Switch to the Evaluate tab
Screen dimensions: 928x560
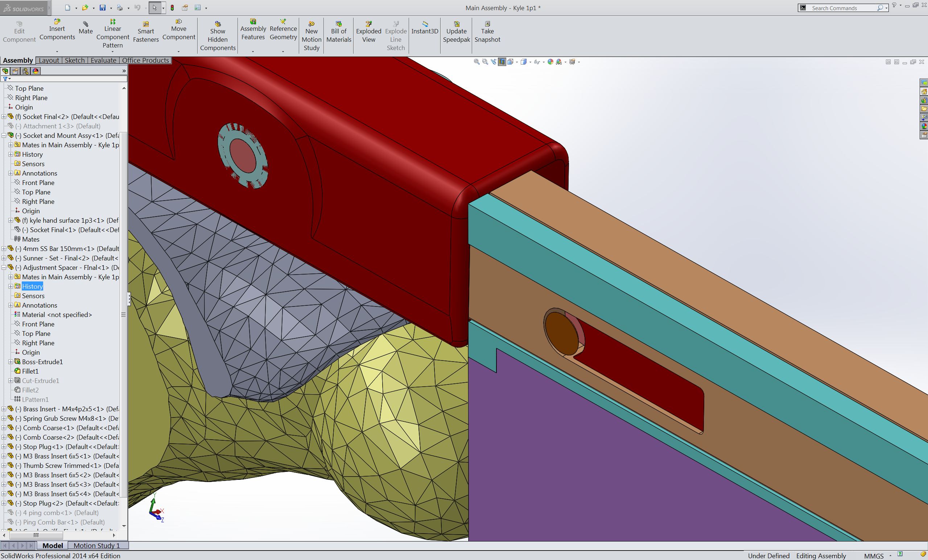pos(103,60)
